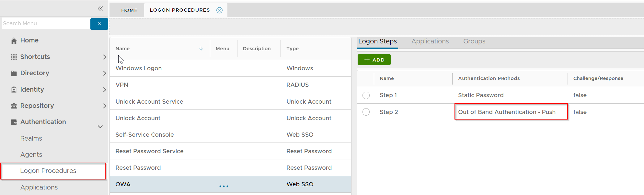
Task: Select the Step 1 radio button
Action: coord(366,95)
